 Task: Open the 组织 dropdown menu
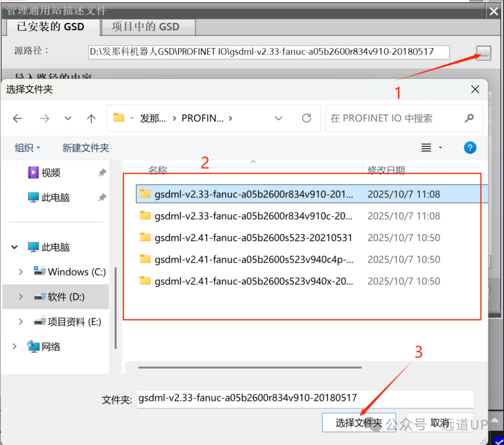click(x=27, y=147)
